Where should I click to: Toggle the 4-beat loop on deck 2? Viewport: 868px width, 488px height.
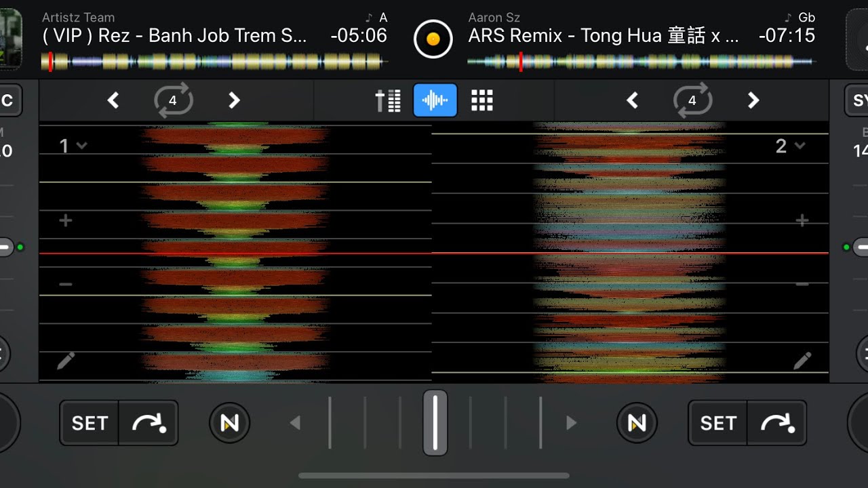click(692, 100)
